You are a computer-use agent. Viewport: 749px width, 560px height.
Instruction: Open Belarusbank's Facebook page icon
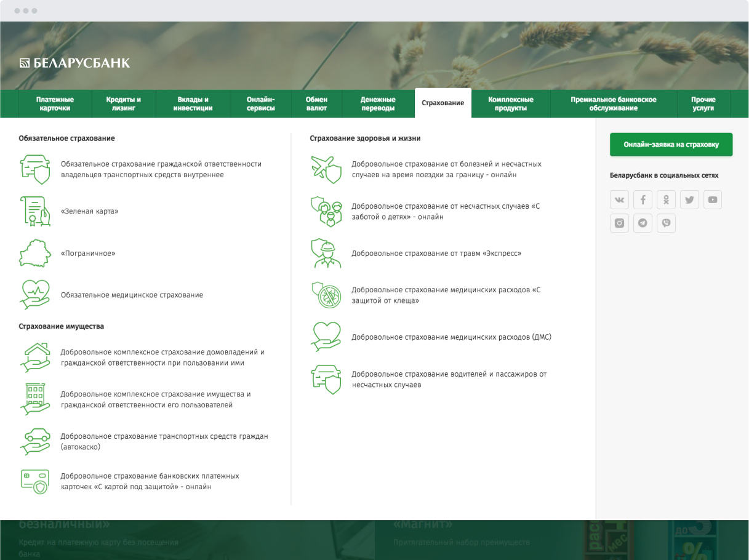click(x=643, y=200)
